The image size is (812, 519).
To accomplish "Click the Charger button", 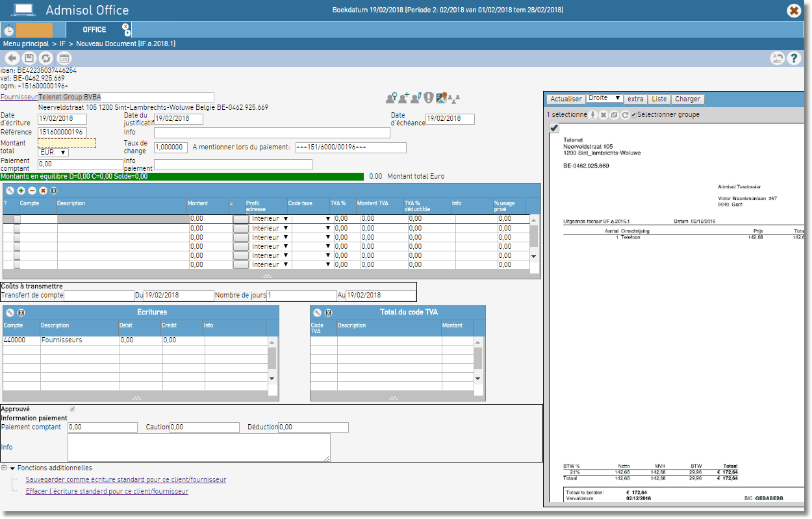I will click(687, 99).
